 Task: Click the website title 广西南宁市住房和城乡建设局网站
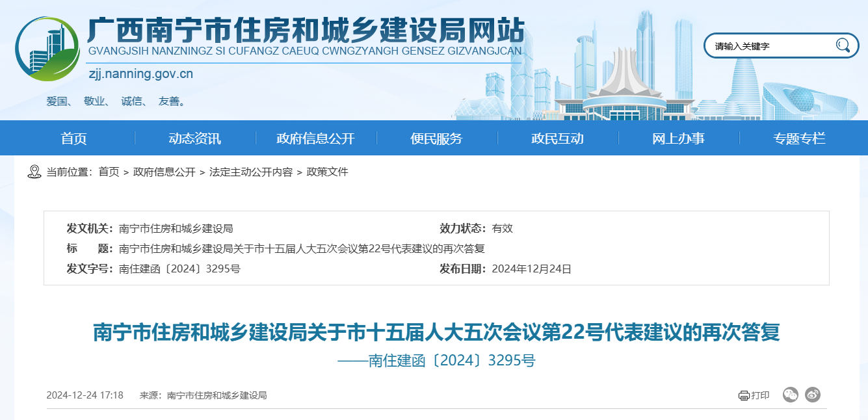306,29
